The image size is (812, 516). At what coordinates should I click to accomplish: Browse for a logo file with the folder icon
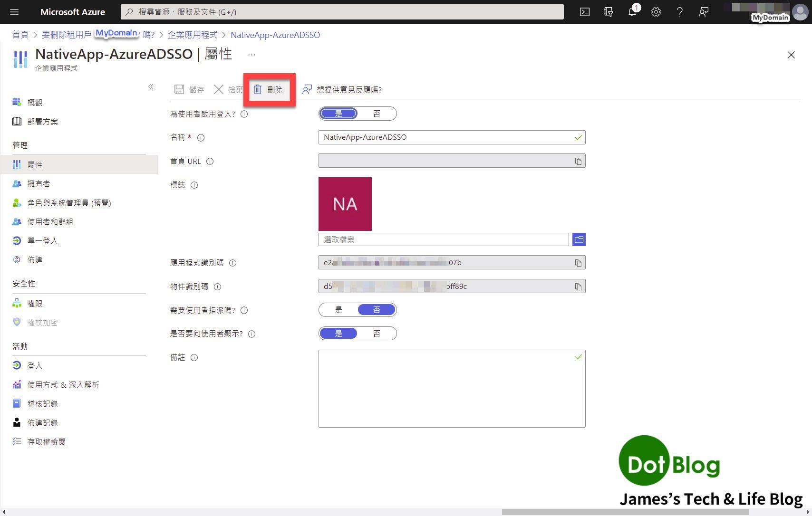[x=579, y=239]
